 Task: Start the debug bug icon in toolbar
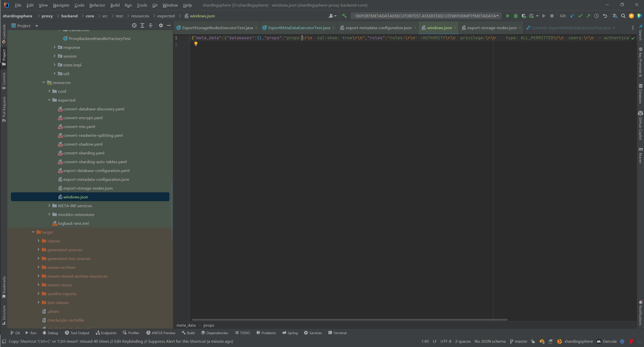click(x=516, y=16)
